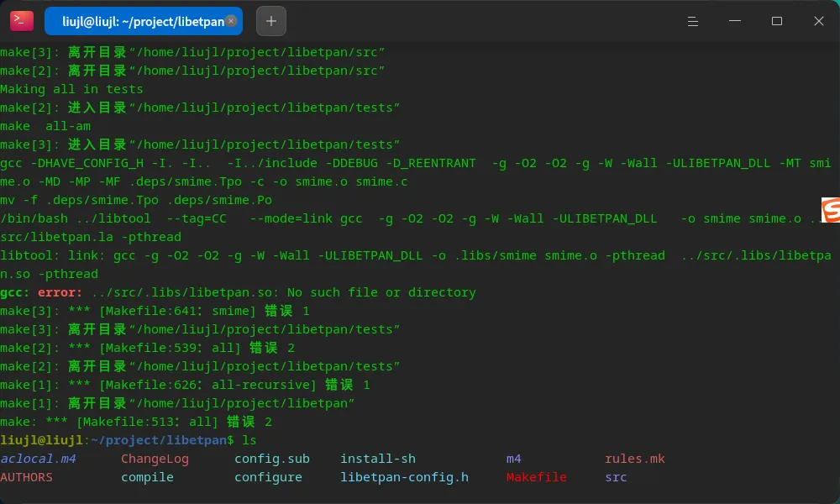Click 'Making all in tests' line
The height and width of the screenshot is (504, 840).
tap(71, 89)
